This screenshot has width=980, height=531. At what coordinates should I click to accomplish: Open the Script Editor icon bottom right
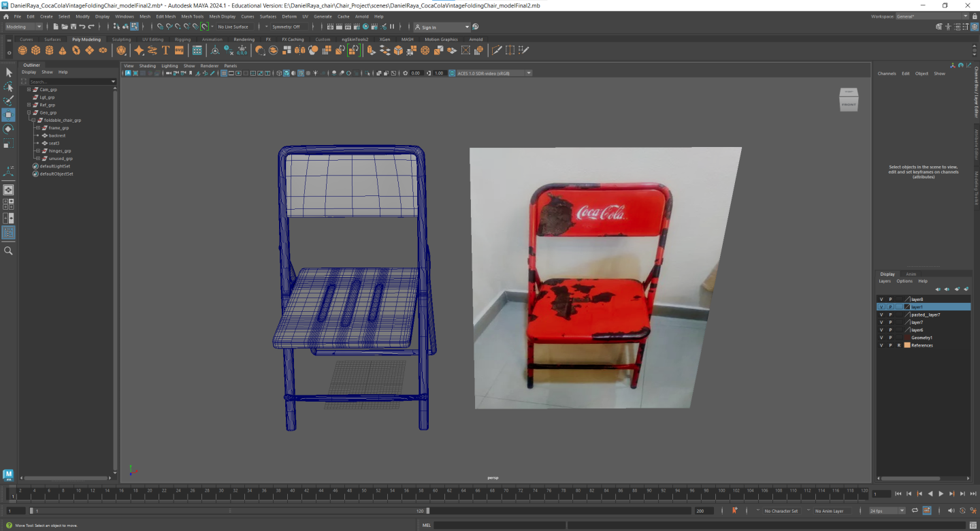tap(973, 525)
